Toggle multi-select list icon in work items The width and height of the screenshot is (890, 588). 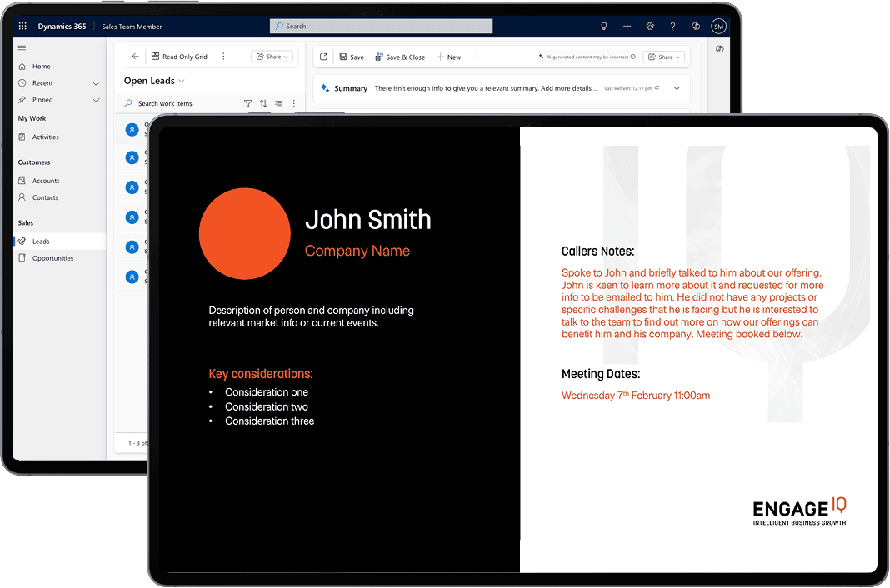tap(279, 103)
